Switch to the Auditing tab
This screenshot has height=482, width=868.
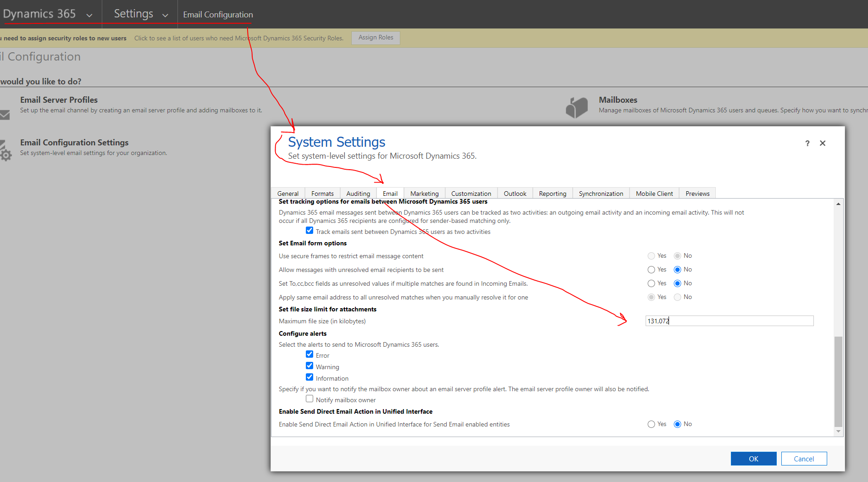point(358,194)
